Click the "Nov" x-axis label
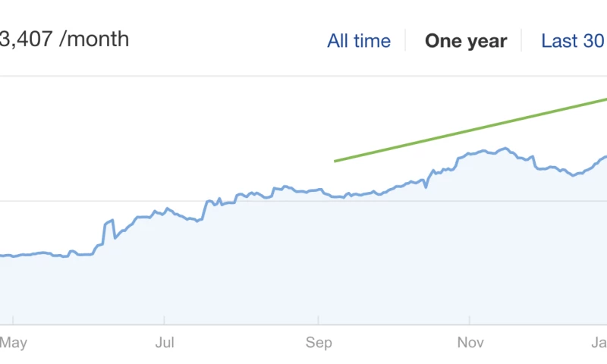Image resolution: width=607 pixels, height=364 pixels. tap(471, 344)
